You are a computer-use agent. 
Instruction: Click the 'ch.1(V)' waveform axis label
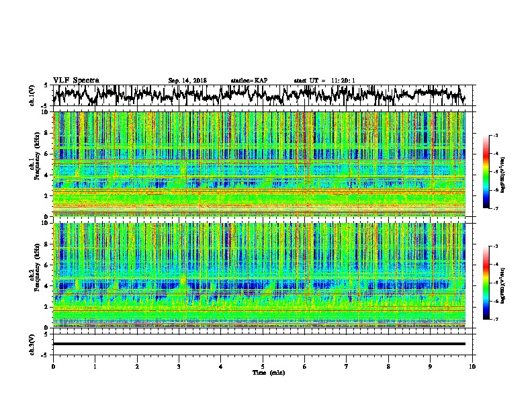(x=32, y=95)
